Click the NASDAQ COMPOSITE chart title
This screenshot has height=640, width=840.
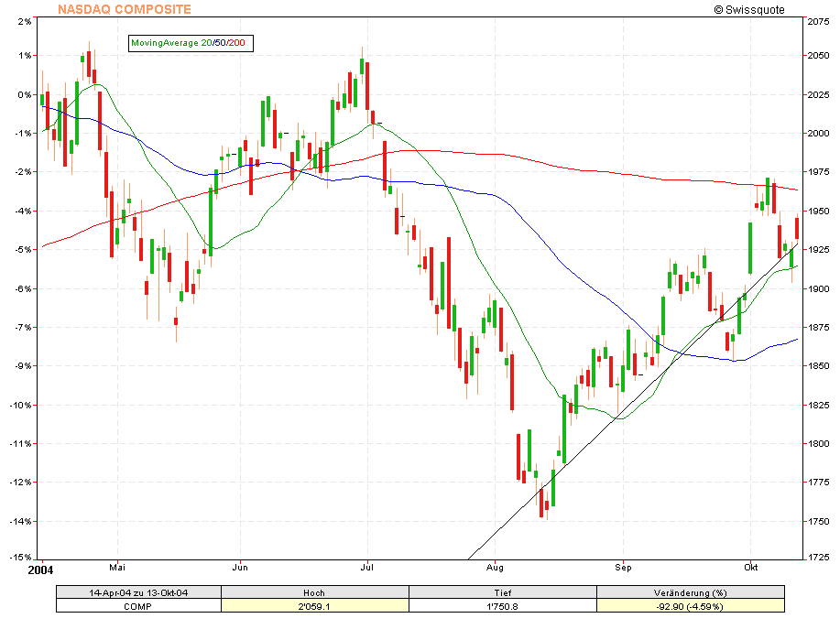coord(125,9)
